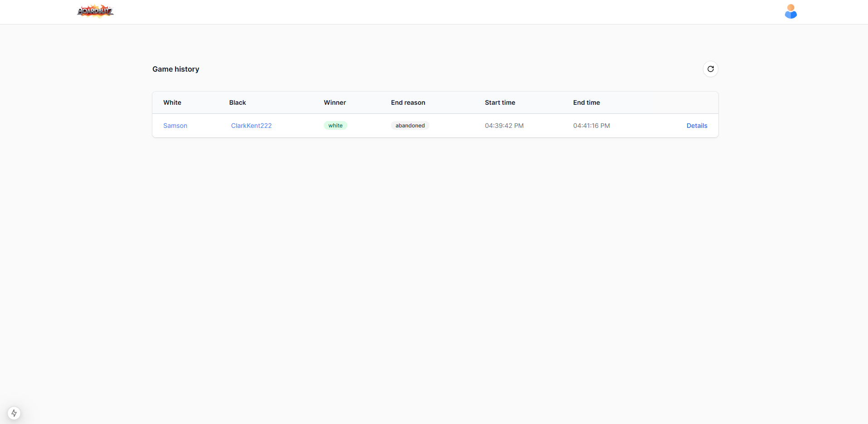Open the user profile avatar menu
The image size is (868, 424).
pyautogui.click(x=790, y=12)
